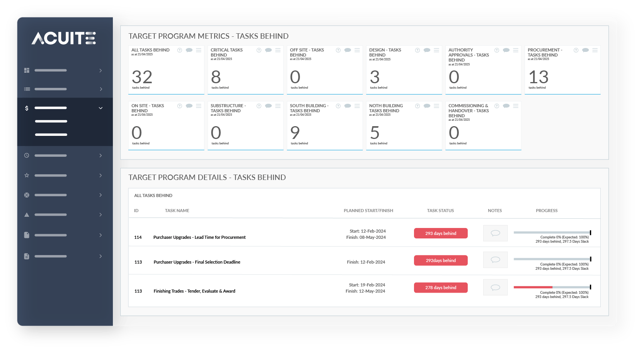Open comments on Critical Tasks Behind card
This screenshot has width=644, height=353.
click(x=268, y=50)
